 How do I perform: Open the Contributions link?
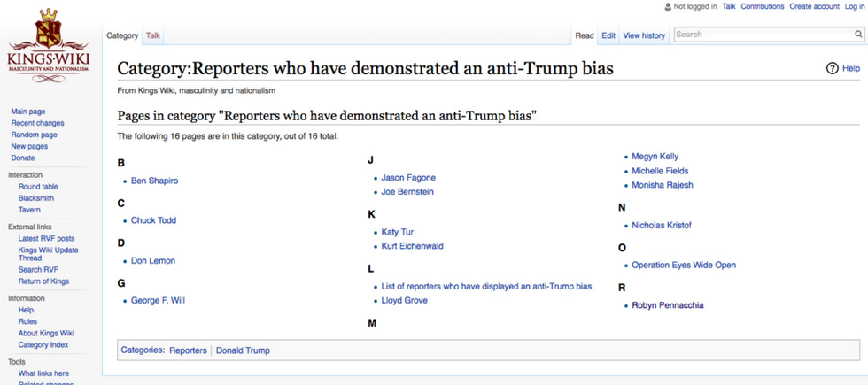coord(763,7)
